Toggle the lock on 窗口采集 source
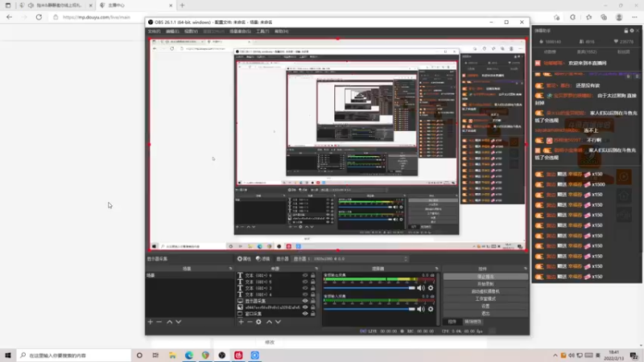 (x=313, y=314)
